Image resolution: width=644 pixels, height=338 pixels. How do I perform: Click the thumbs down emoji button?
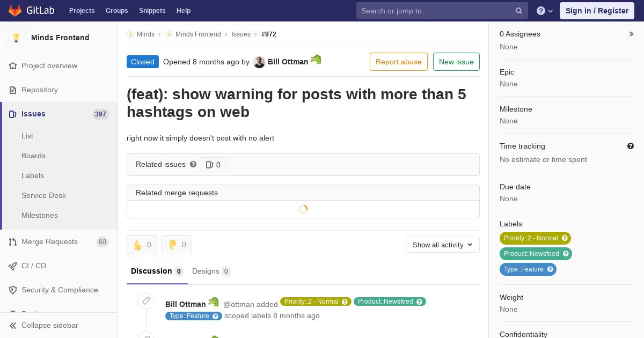pos(177,245)
